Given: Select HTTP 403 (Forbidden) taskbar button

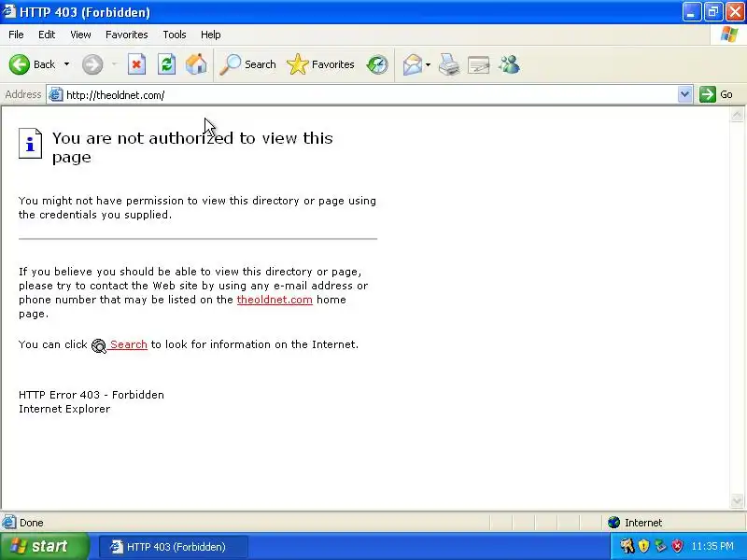Looking at the screenshot, I should (174, 547).
